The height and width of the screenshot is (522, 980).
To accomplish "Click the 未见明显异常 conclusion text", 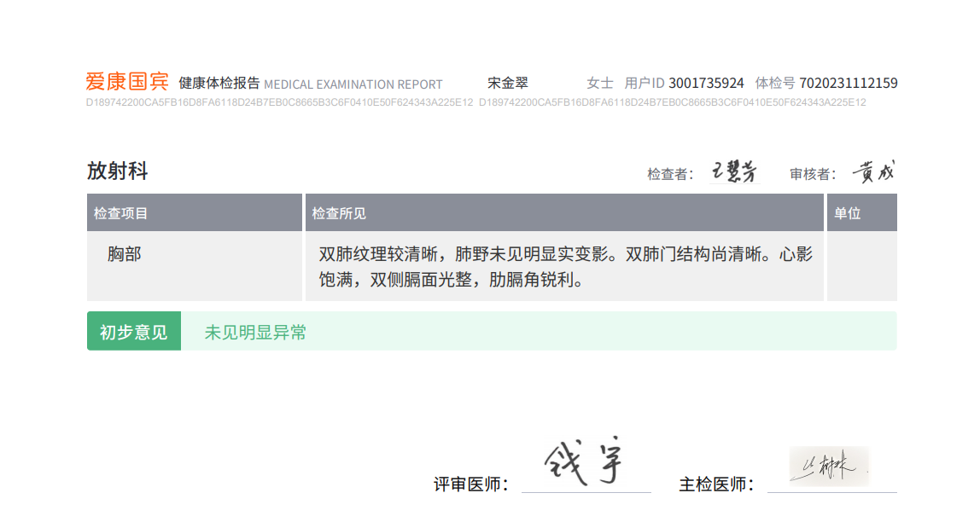I will coord(255,333).
